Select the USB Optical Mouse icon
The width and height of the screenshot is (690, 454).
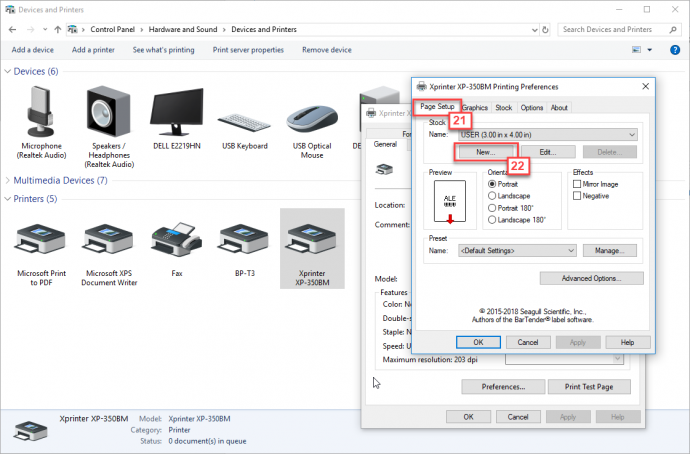coord(312,119)
